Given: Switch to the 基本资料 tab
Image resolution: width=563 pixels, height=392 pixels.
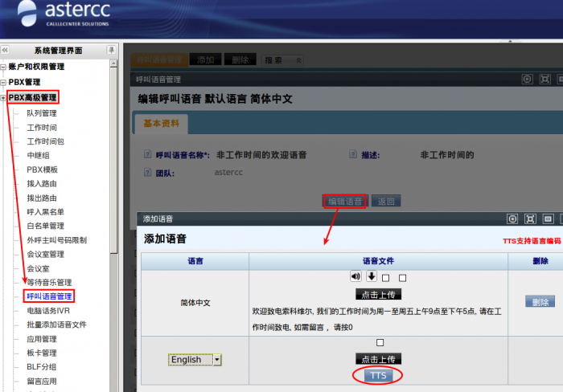Looking at the screenshot, I should tap(160, 124).
